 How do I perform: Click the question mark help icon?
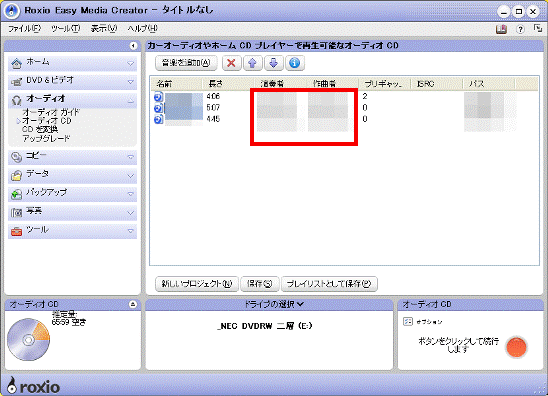pos(520,29)
